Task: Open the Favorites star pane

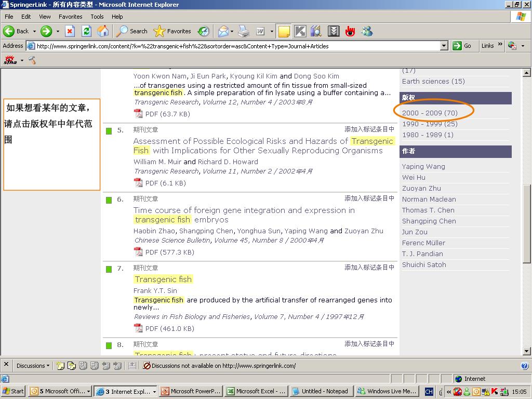Action: 172,31
